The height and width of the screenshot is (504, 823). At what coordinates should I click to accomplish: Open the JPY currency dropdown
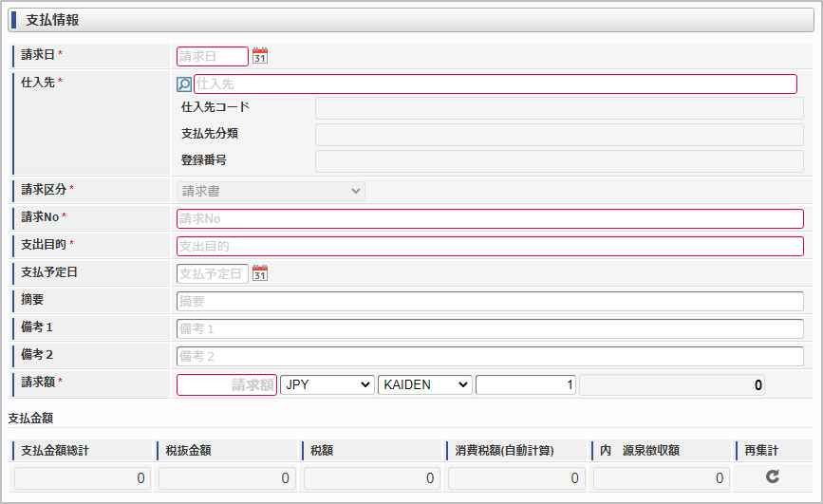[x=327, y=384]
